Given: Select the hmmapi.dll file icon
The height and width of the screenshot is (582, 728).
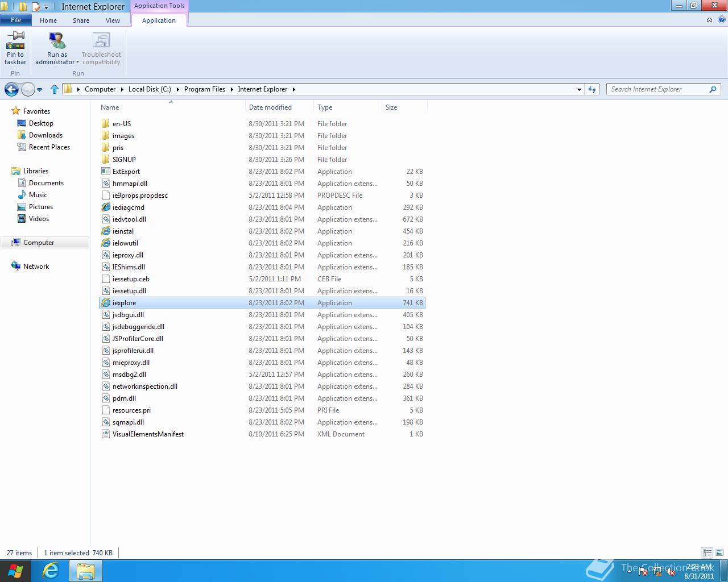Looking at the screenshot, I should (105, 184).
